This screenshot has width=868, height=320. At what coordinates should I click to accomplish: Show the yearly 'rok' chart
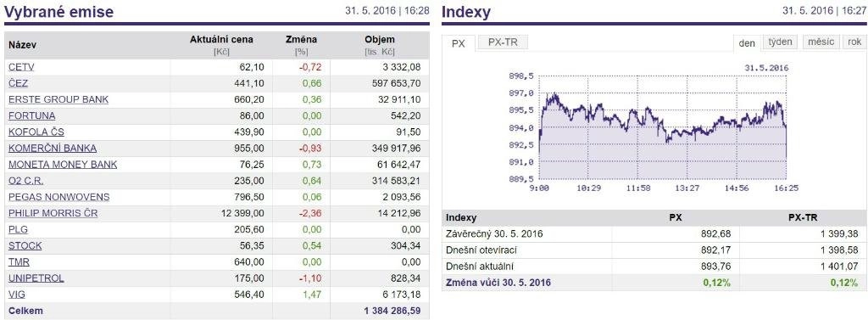(x=854, y=42)
